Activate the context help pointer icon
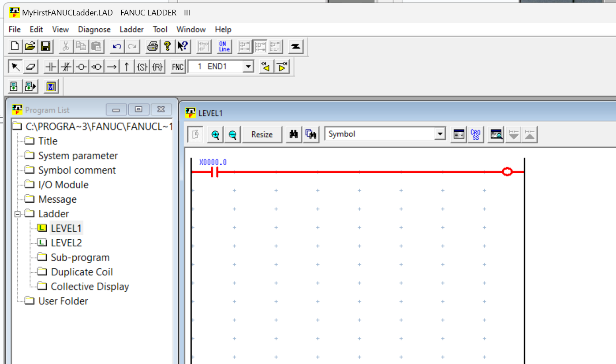Image resolution: width=616 pixels, height=364 pixels. pyautogui.click(x=182, y=46)
